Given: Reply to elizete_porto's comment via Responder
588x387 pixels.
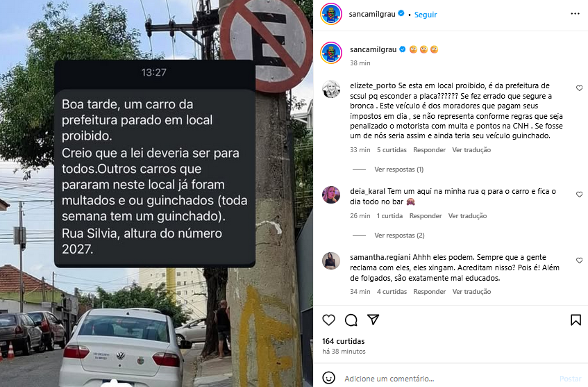Looking at the screenshot, I should (429, 150).
